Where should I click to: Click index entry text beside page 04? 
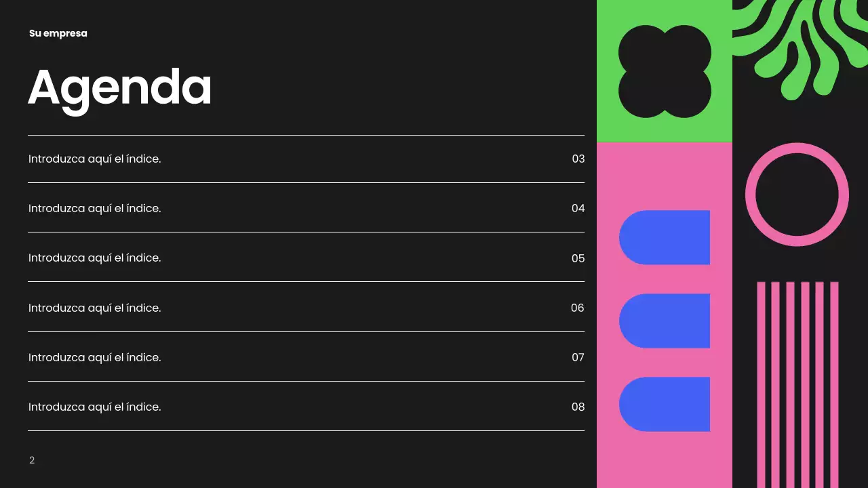[x=95, y=209]
